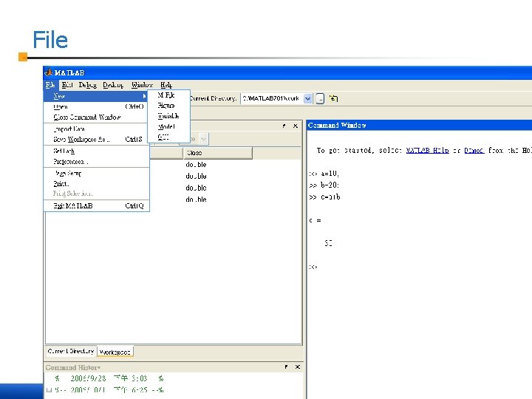Select the first 'double' class row
This screenshot has height=399, width=532.
pyautogui.click(x=196, y=165)
